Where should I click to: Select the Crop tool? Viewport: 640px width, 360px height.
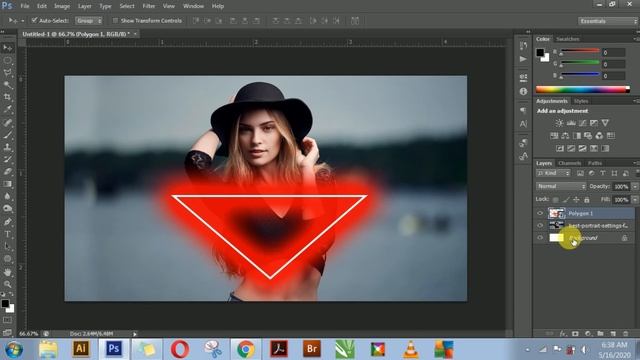7,98
